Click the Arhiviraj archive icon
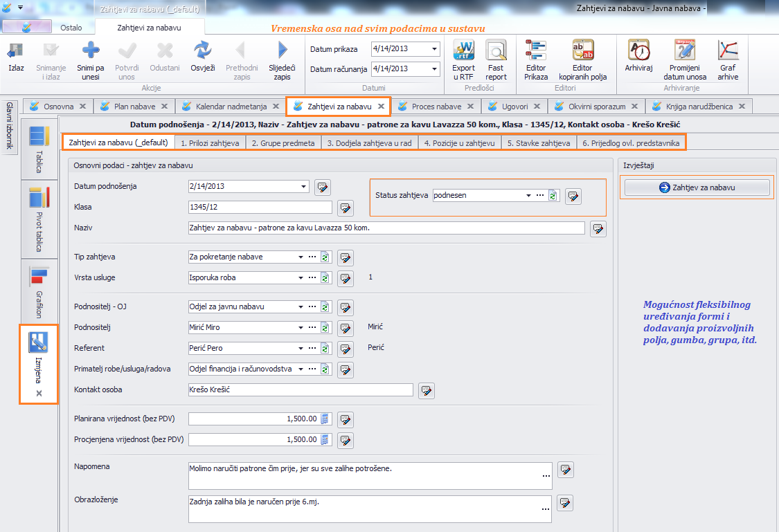 click(639, 50)
